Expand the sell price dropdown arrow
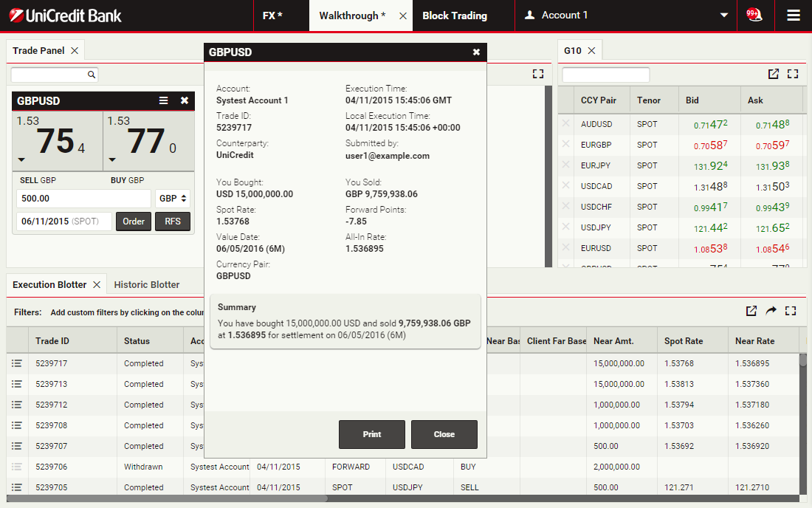Image resolution: width=812 pixels, height=508 pixels. [x=21, y=159]
